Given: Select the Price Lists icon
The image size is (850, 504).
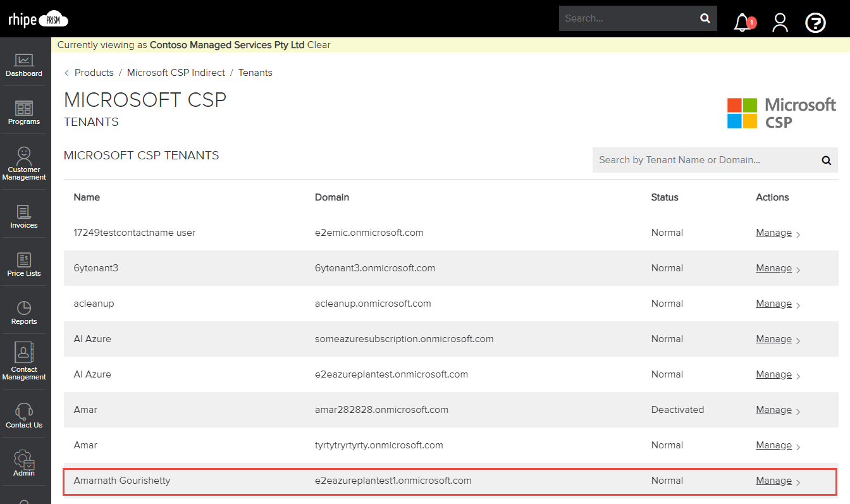Looking at the screenshot, I should (x=23, y=261).
